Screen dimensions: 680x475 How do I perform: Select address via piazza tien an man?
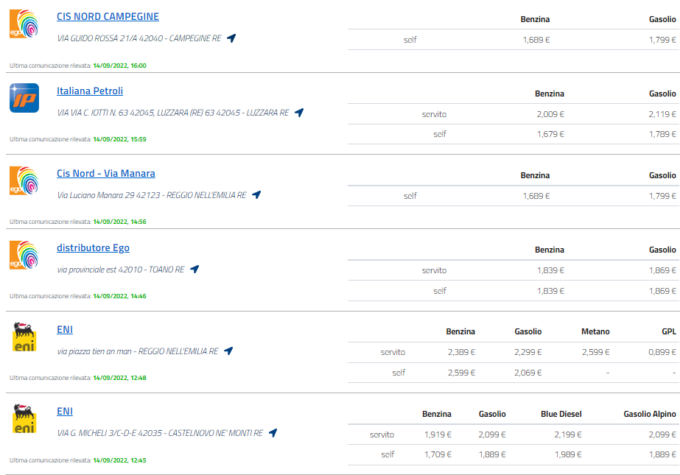138,351
